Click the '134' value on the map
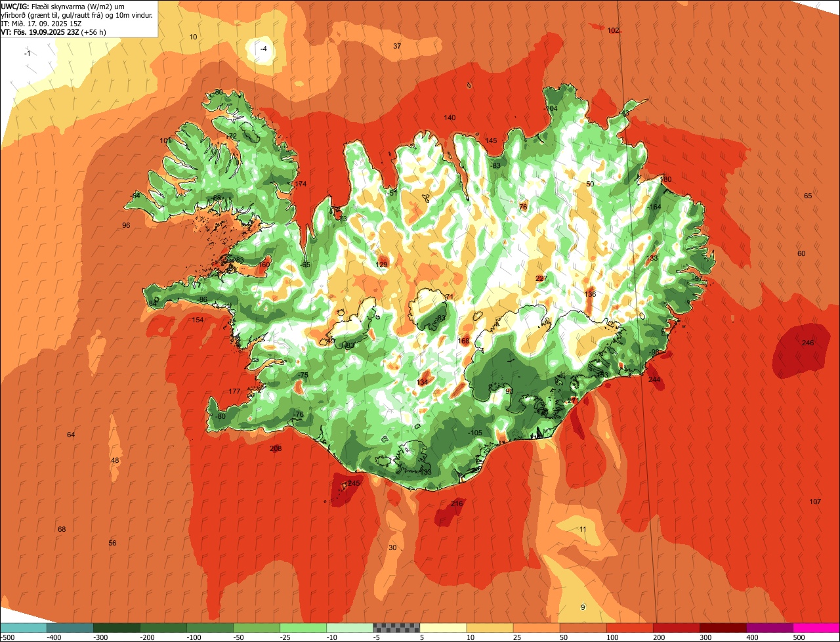Viewport: 840px width, 642px height. [423, 382]
